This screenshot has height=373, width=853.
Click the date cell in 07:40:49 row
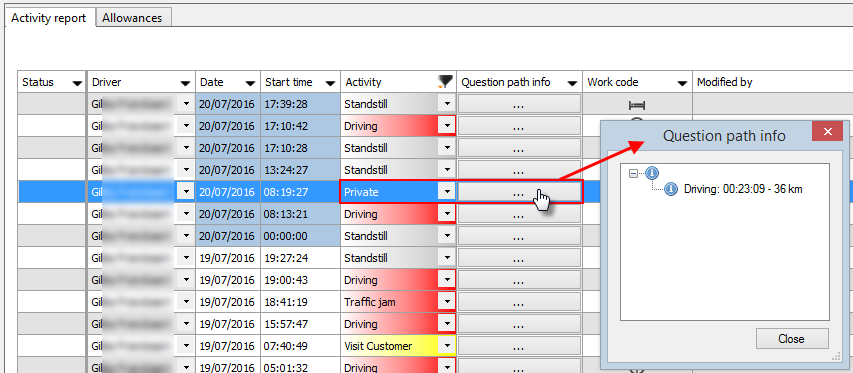[x=227, y=346]
